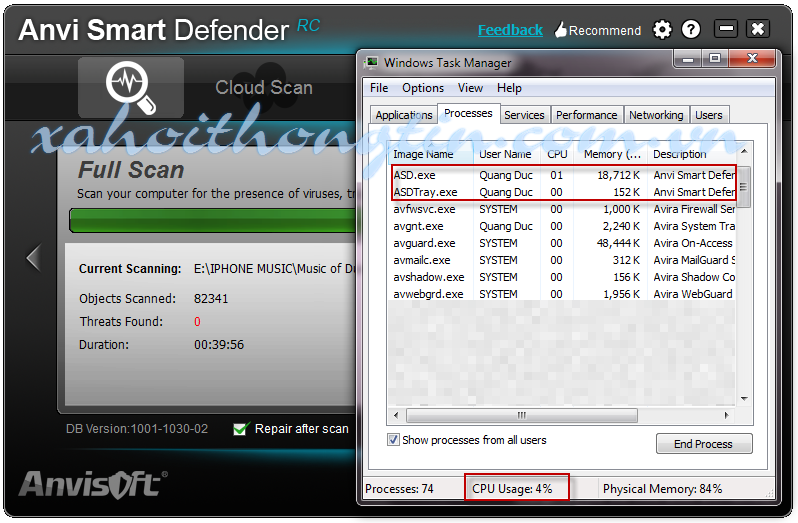Sort by Description column header
798x523 pixels.
[x=692, y=154]
